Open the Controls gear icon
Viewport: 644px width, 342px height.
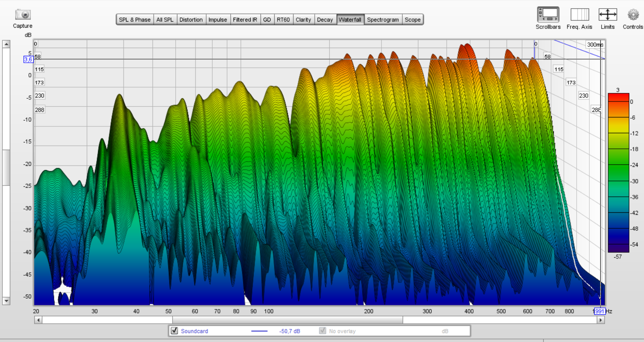[633, 15]
